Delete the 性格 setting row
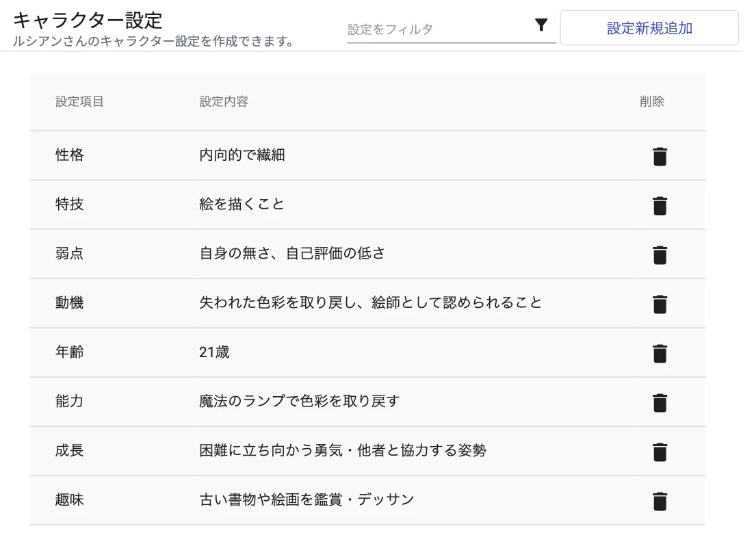 (x=660, y=156)
